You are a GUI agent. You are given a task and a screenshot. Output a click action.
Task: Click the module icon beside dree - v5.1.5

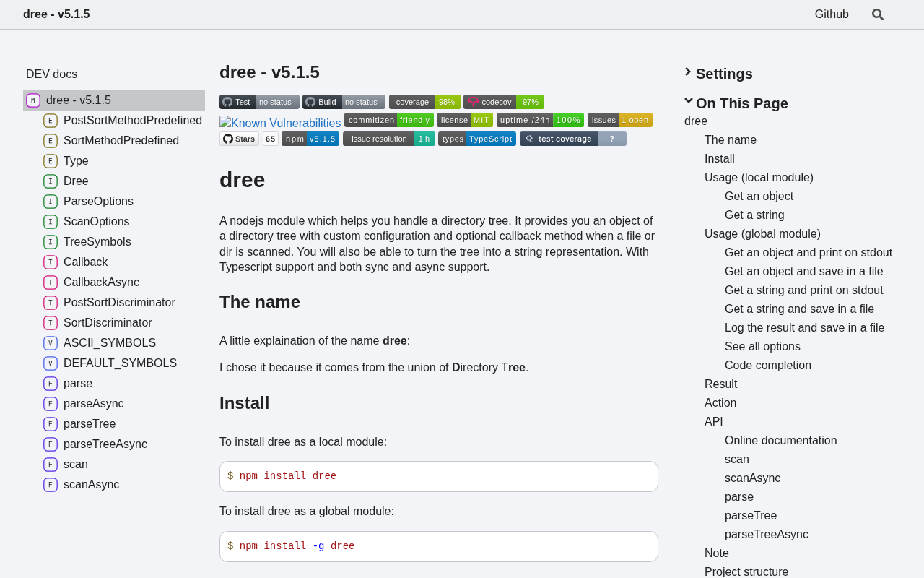coord(33,100)
